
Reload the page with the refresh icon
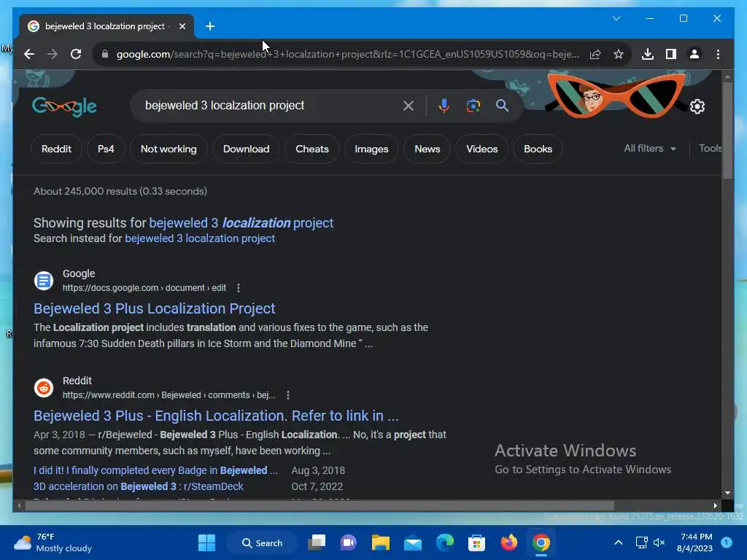pos(76,54)
